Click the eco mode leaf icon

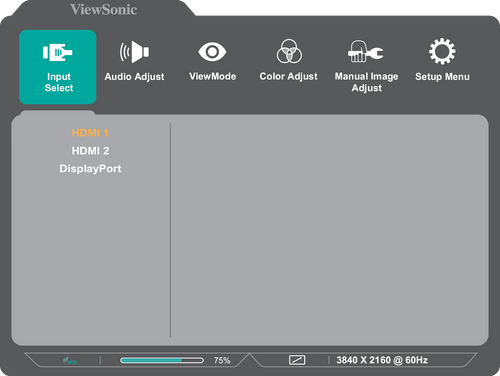(x=70, y=361)
